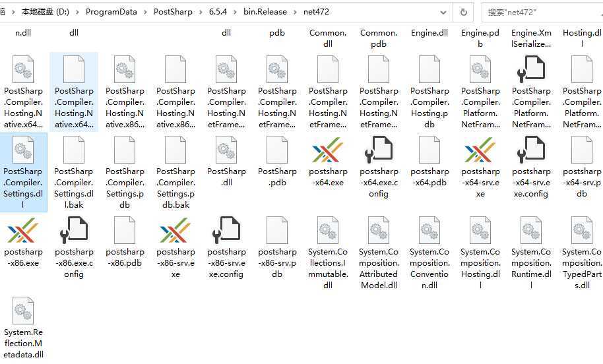The image size is (603, 364).
Task: Select System.Composition.Hosting.dll icon
Action: [x=480, y=230]
